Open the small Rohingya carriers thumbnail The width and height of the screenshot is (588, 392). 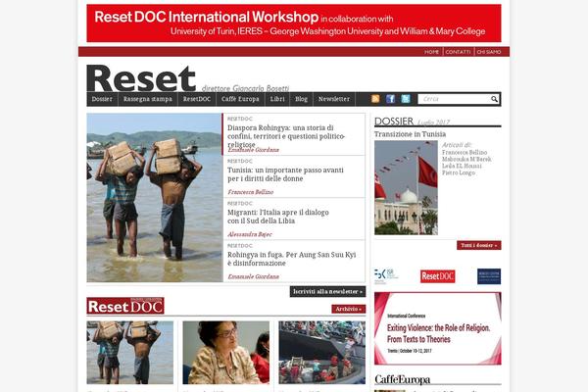(130, 352)
